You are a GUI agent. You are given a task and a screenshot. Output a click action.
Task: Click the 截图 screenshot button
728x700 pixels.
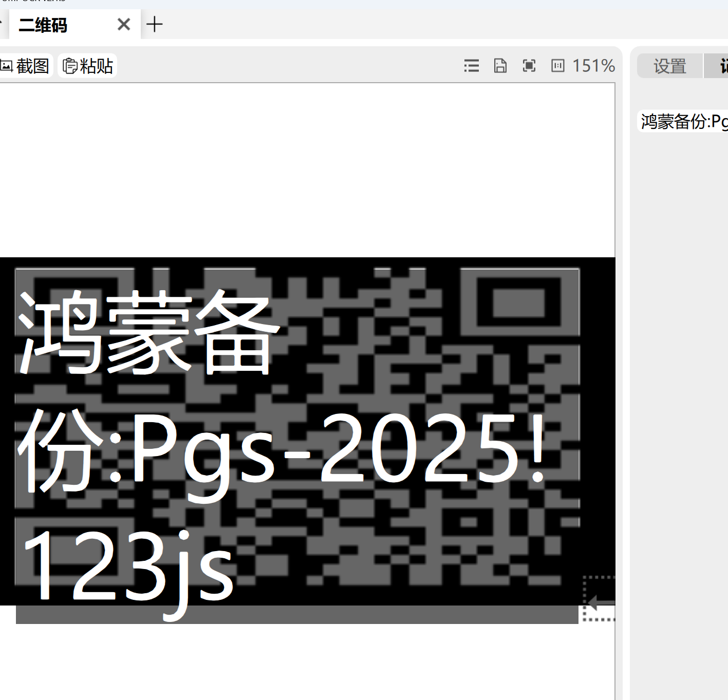(x=26, y=66)
